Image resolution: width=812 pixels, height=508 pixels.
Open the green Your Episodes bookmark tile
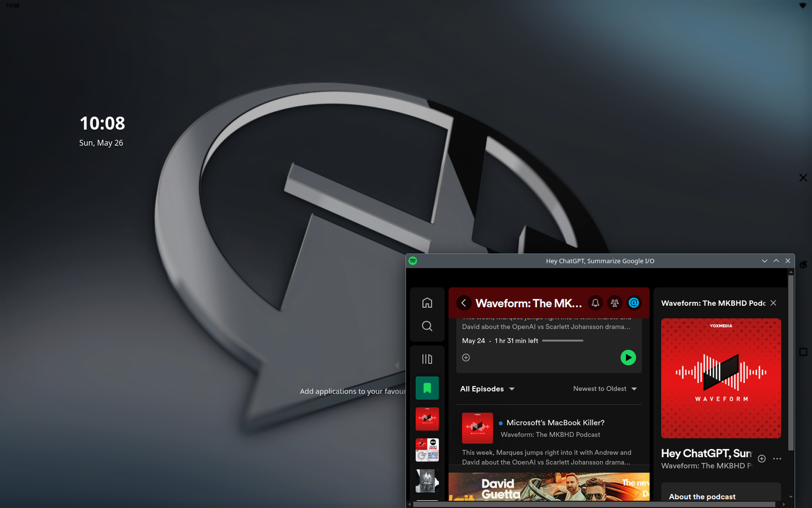tap(427, 388)
